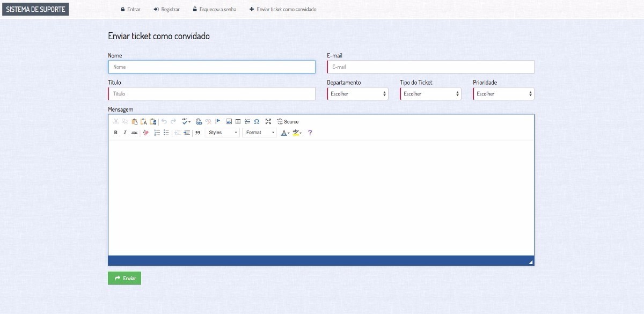644x314 pixels.
Task: Insert a numbered list
Action: tap(157, 133)
